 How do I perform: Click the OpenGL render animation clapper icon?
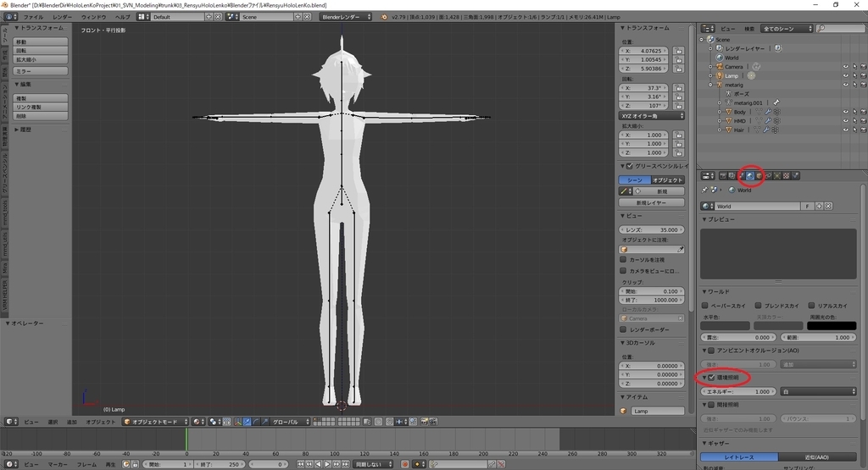(x=433, y=422)
